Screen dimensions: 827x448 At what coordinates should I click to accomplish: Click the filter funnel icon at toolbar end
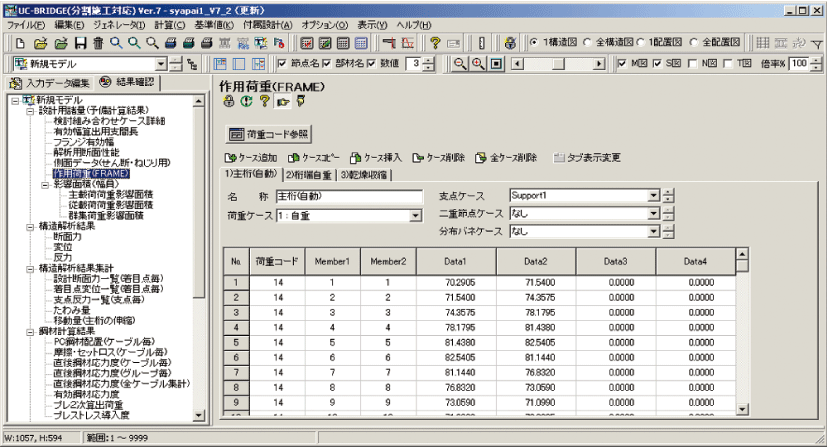pos(816,43)
